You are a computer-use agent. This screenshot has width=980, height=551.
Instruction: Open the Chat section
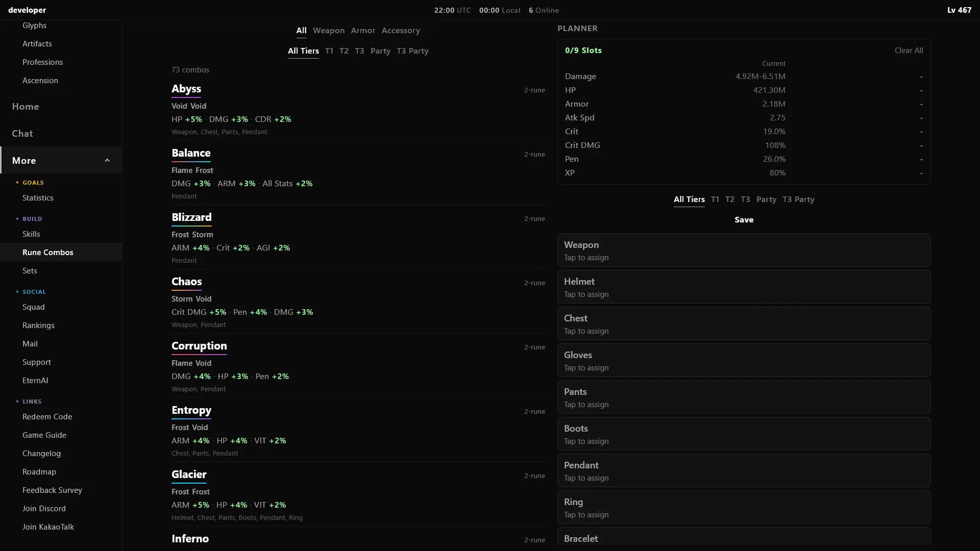click(x=22, y=134)
